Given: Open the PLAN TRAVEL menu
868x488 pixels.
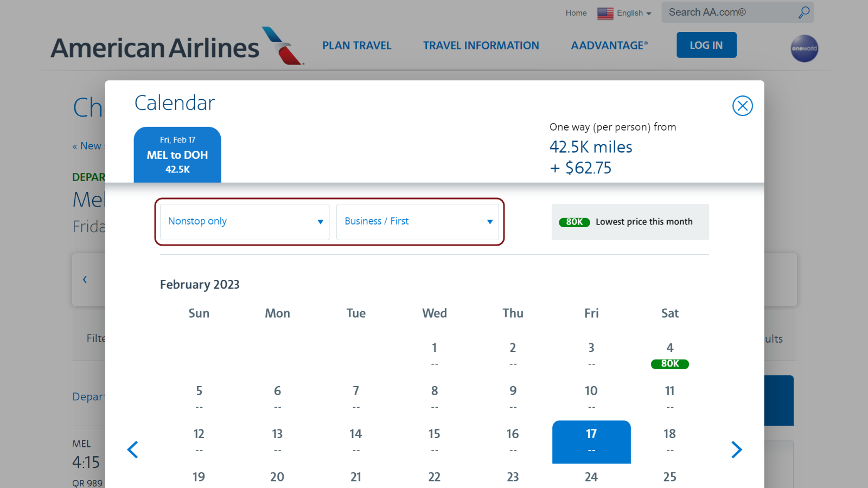Looking at the screenshot, I should click(x=357, y=46).
